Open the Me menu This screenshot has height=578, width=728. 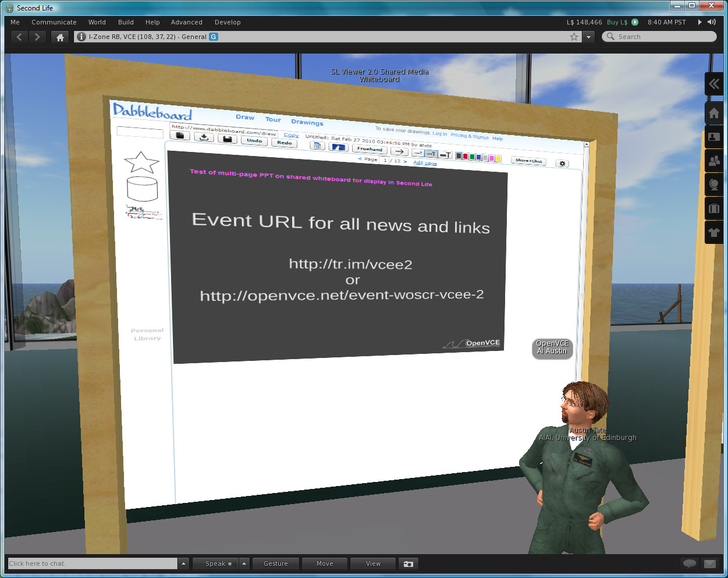click(x=15, y=22)
